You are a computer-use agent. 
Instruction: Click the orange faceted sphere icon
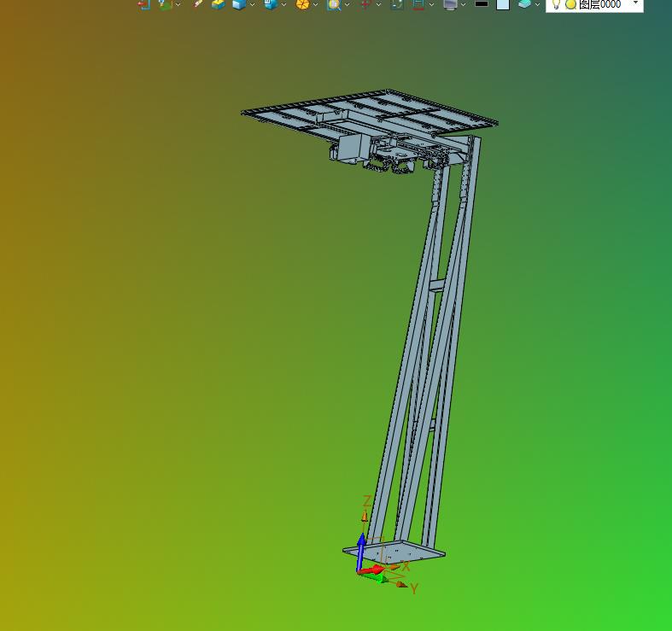302,4
